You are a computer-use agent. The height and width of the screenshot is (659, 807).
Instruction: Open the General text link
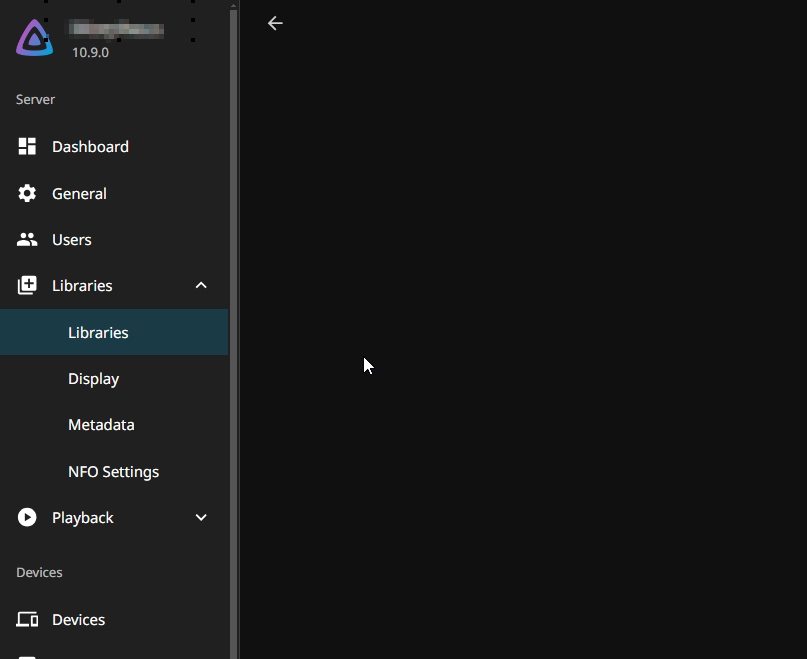[79, 194]
